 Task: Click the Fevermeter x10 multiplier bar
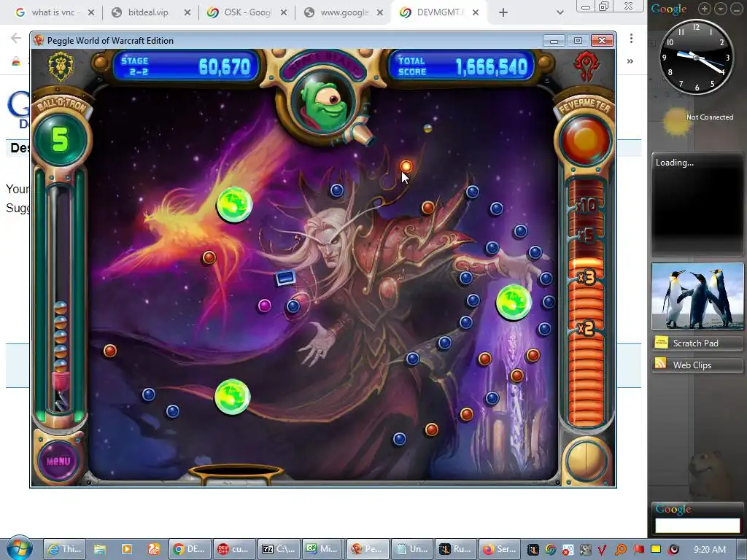585,206
